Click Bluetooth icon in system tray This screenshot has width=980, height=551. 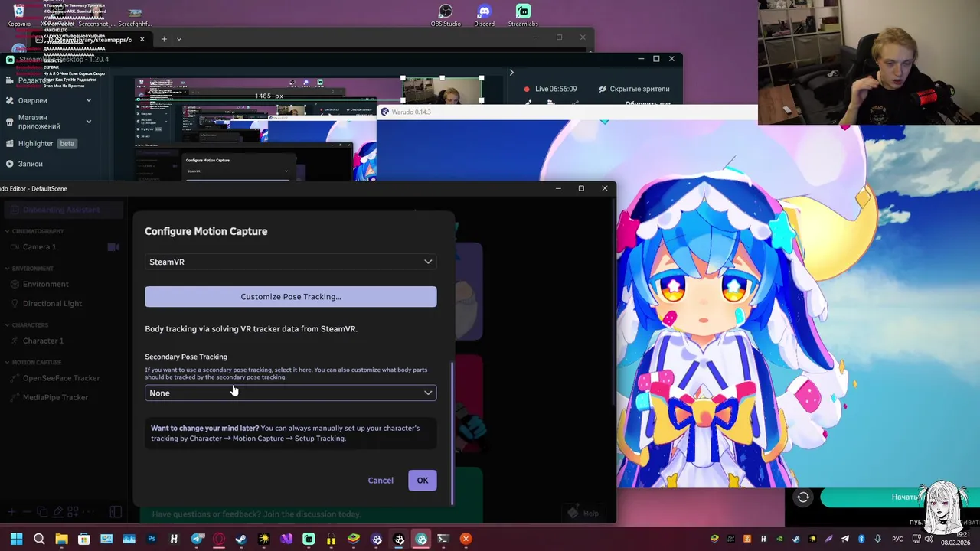click(x=861, y=539)
